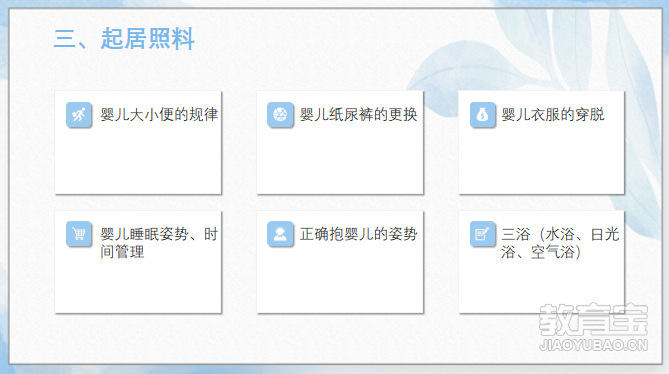Image resolution: width=669 pixels, height=374 pixels.
Task: Click the running figure icon beside 婴儿大小便的规律
Action: 79,115
